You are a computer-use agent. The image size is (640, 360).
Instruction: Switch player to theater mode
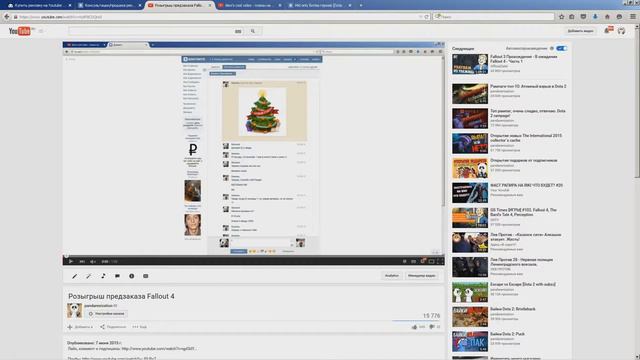click(431, 261)
